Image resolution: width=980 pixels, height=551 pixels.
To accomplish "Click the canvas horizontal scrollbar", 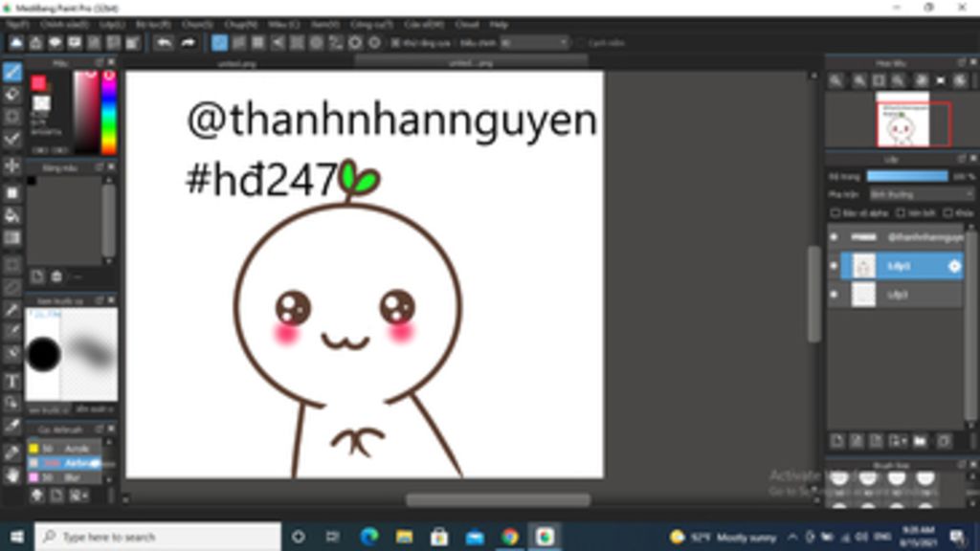I will click(498, 499).
